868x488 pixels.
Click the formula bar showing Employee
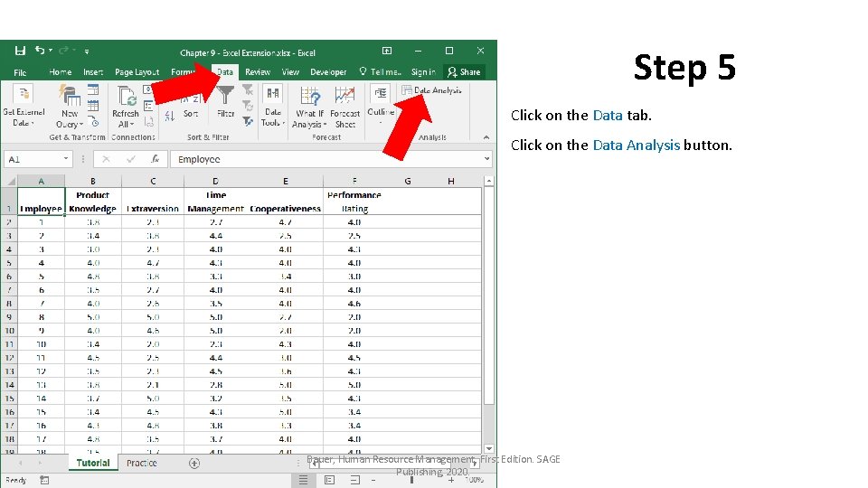326,159
